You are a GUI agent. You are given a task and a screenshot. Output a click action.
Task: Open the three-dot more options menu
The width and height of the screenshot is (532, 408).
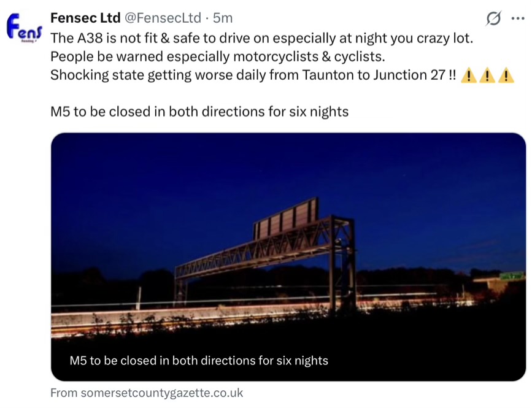coord(518,18)
